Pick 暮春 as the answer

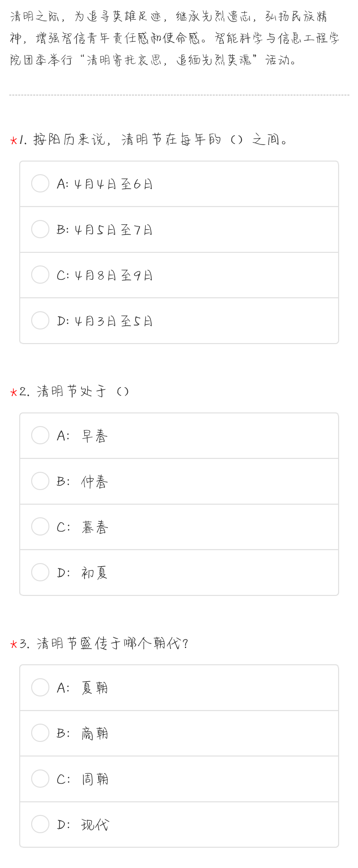point(40,526)
